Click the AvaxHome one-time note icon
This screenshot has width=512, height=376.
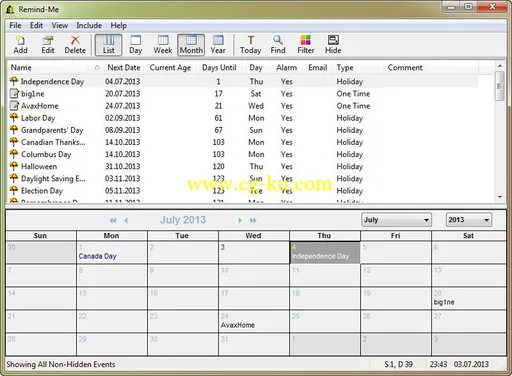[14, 106]
